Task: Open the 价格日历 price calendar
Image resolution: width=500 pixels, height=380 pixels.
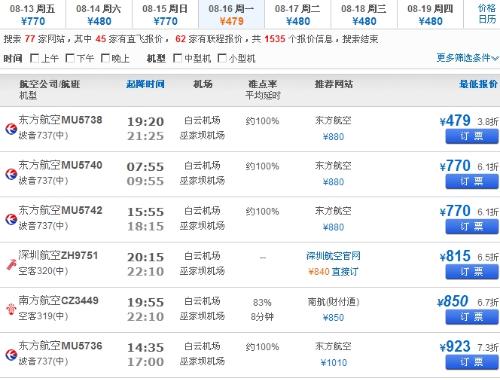Action: coord(487,14)
